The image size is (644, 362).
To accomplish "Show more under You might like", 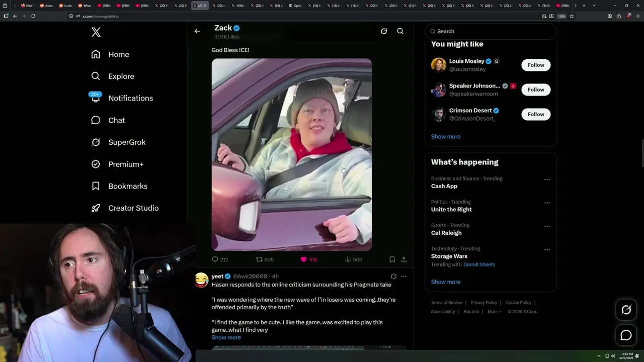I will click(x=446, y=137).
